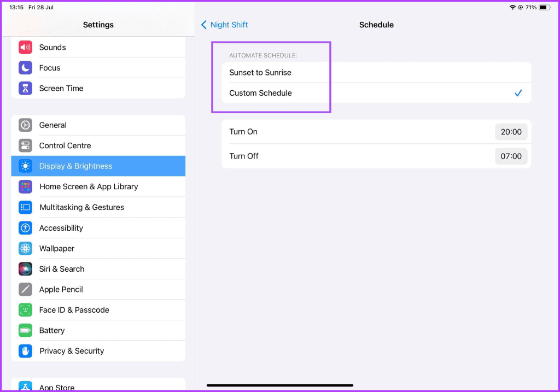Open Display & Brightness settings
The height and width of the screenshot is (392, 560).
tap(98, 166)
